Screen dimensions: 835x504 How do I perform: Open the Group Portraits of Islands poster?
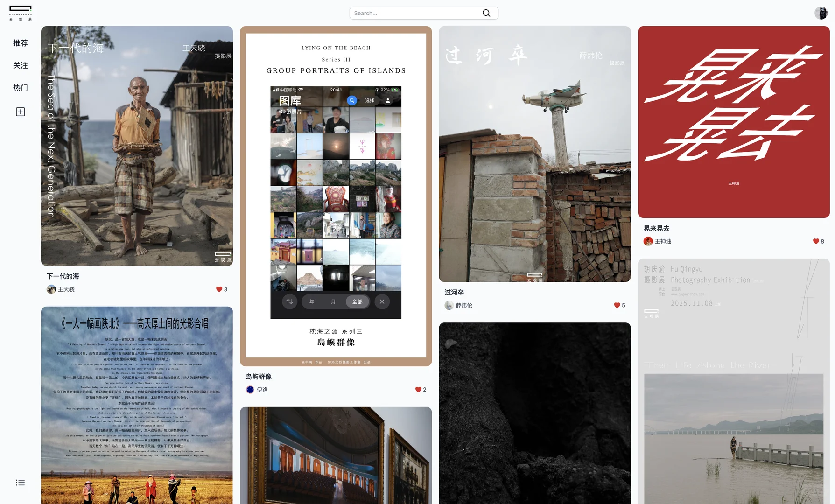tap(336, 196)
